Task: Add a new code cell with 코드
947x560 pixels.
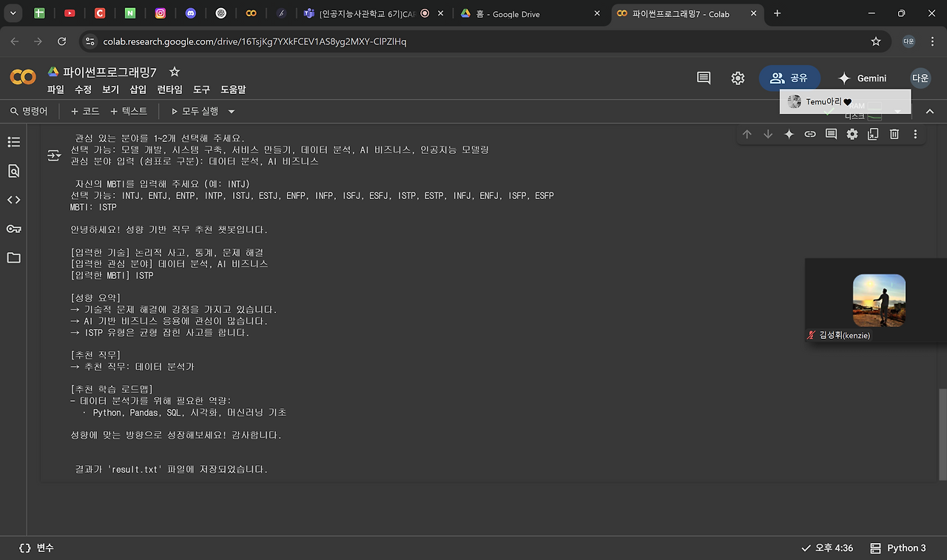Action: 84,111
